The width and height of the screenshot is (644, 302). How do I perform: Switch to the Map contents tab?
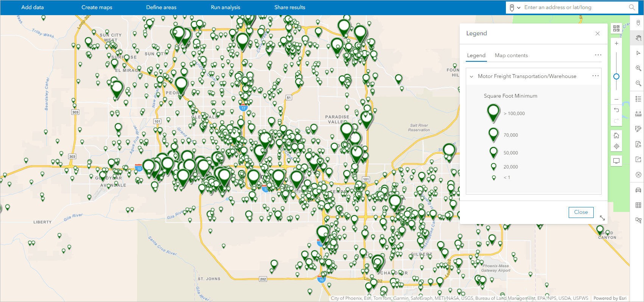(x=511, y=55)
